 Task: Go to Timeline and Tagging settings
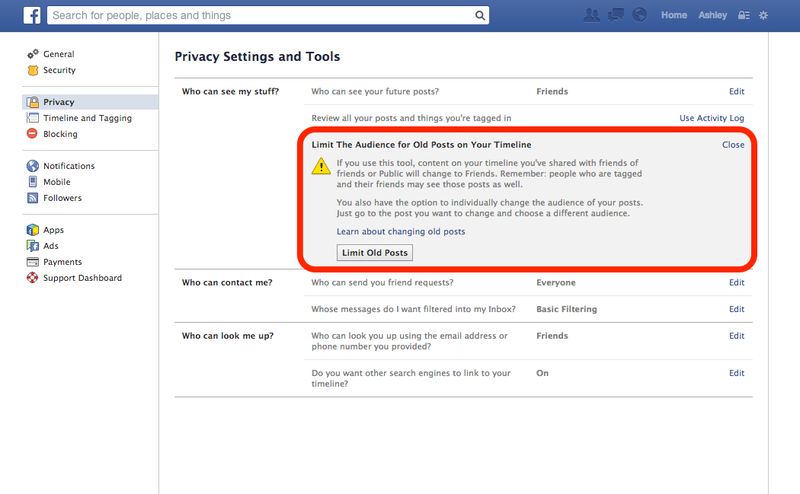[87, 118]
